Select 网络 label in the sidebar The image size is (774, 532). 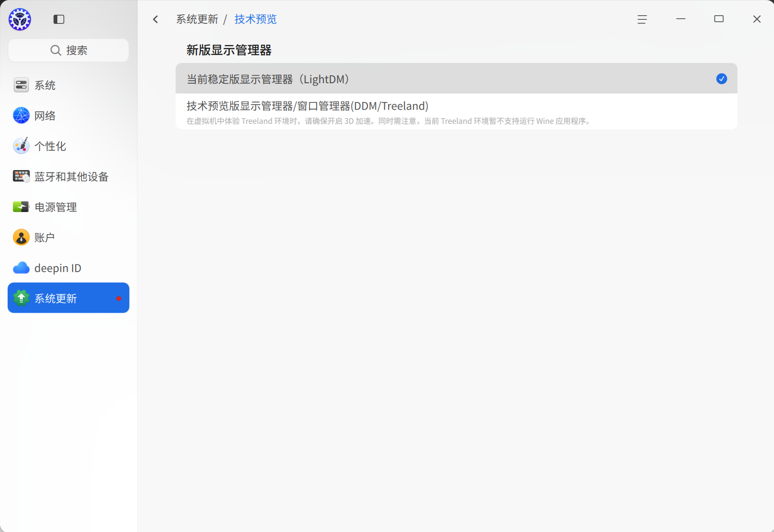click(x=45, y=116)
